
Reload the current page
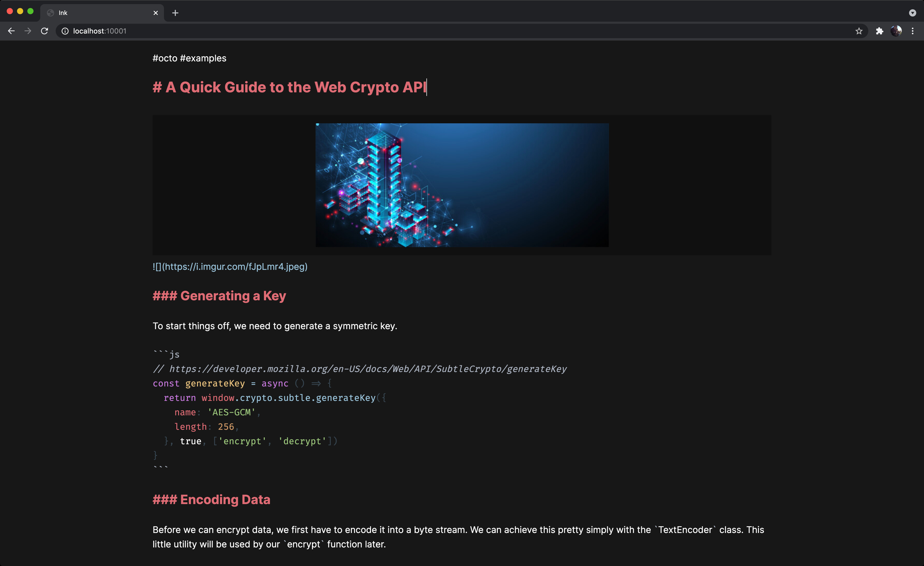point(45,31)
